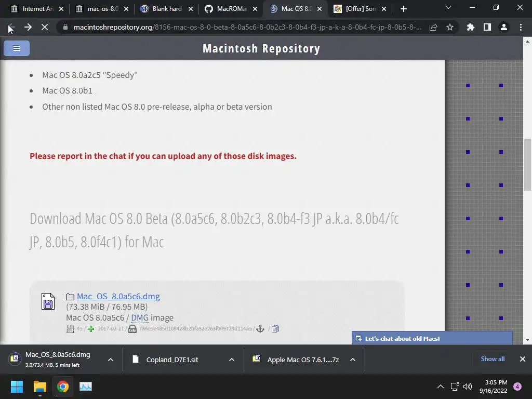Open the Copland_D7E1.sit download item

[172, 360]
